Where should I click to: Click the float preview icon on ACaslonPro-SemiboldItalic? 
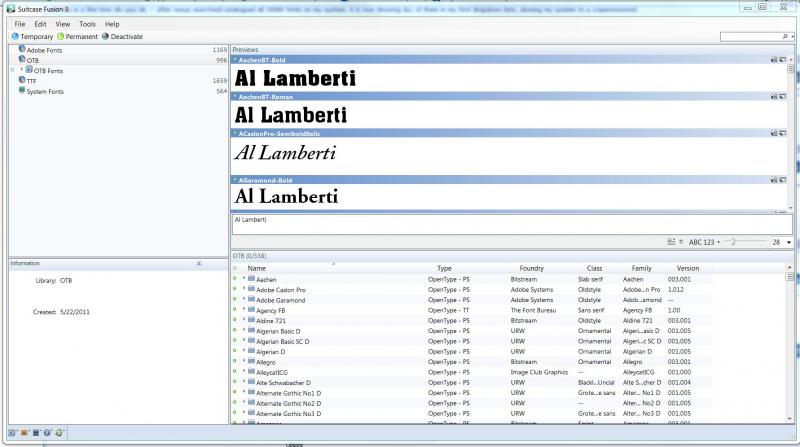coord(783,133)
